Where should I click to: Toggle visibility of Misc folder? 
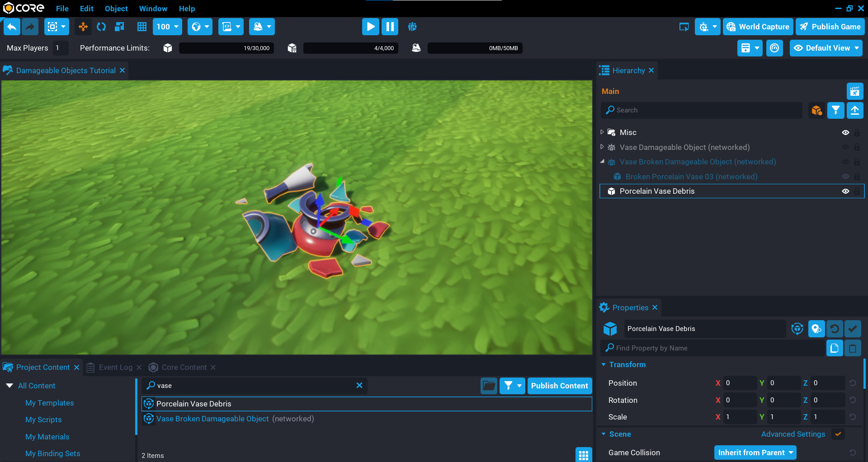point(845,132)
